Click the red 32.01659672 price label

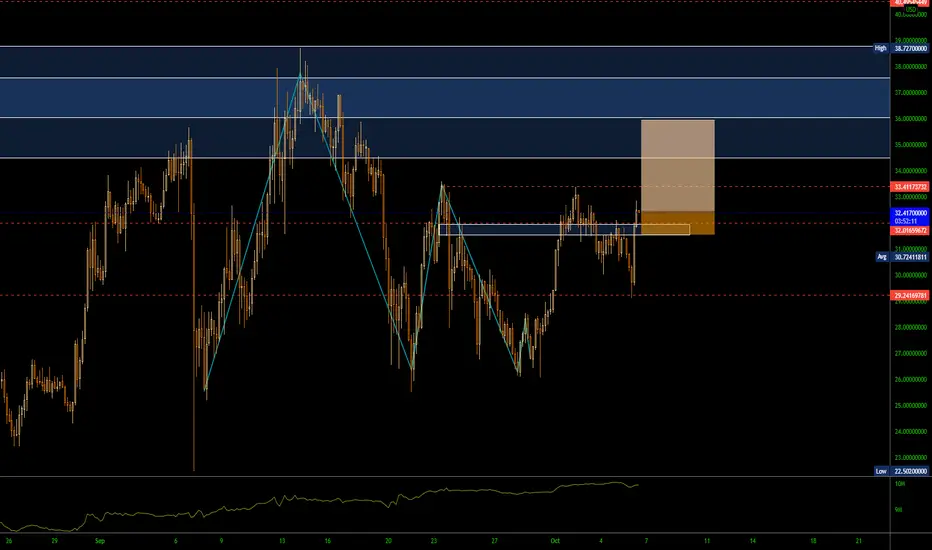910,230
